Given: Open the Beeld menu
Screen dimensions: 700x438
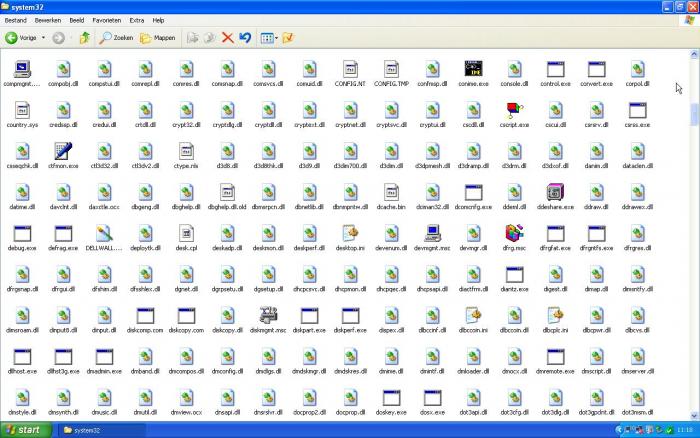Looking at the screenshot, I should (77, 20).
